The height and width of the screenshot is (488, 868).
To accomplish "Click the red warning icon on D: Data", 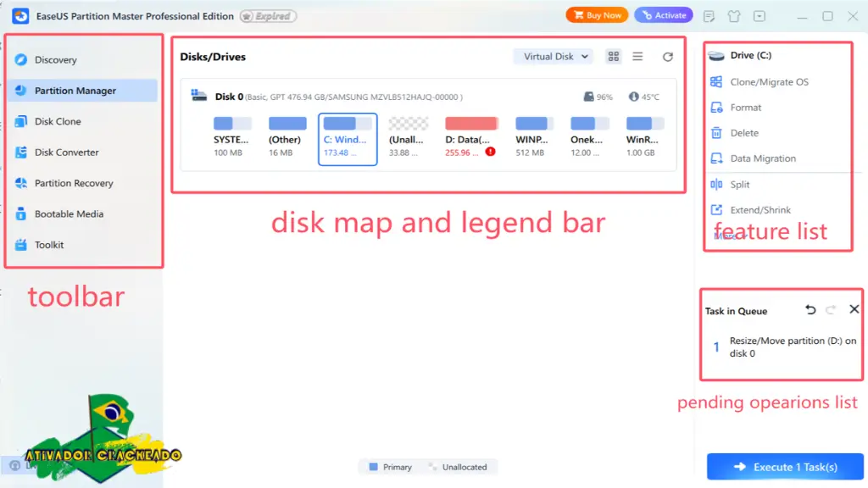I will point(490,152).
